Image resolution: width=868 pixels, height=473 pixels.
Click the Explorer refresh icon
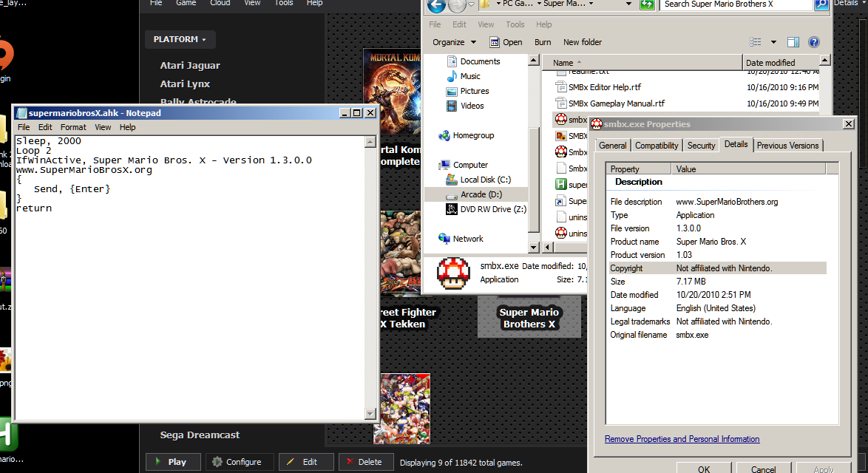pos(647,4)
